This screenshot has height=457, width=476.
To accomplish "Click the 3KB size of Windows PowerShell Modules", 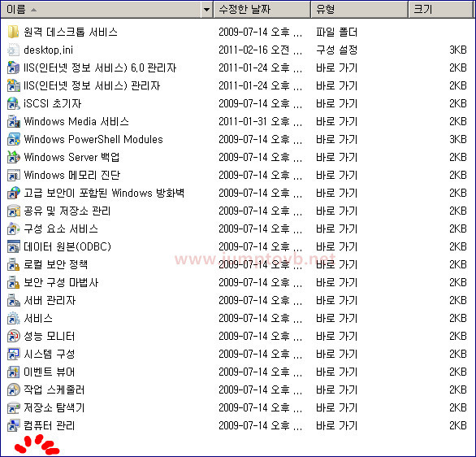I will click(x=458, y=140).
